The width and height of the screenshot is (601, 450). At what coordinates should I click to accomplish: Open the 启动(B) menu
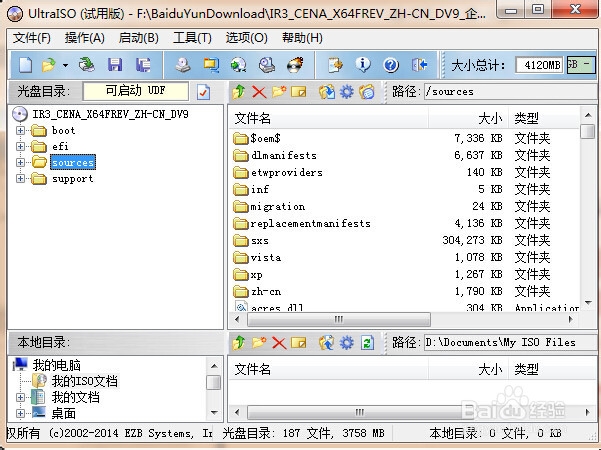[138, 38]
